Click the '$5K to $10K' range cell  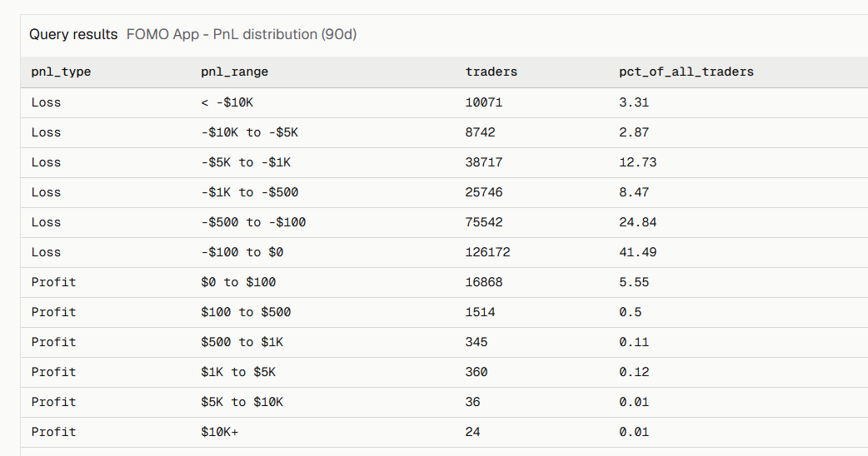coord(242,402)
